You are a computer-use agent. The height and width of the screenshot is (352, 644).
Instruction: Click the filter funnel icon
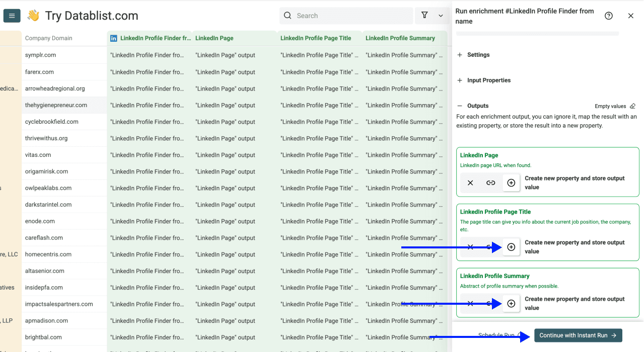424,16
